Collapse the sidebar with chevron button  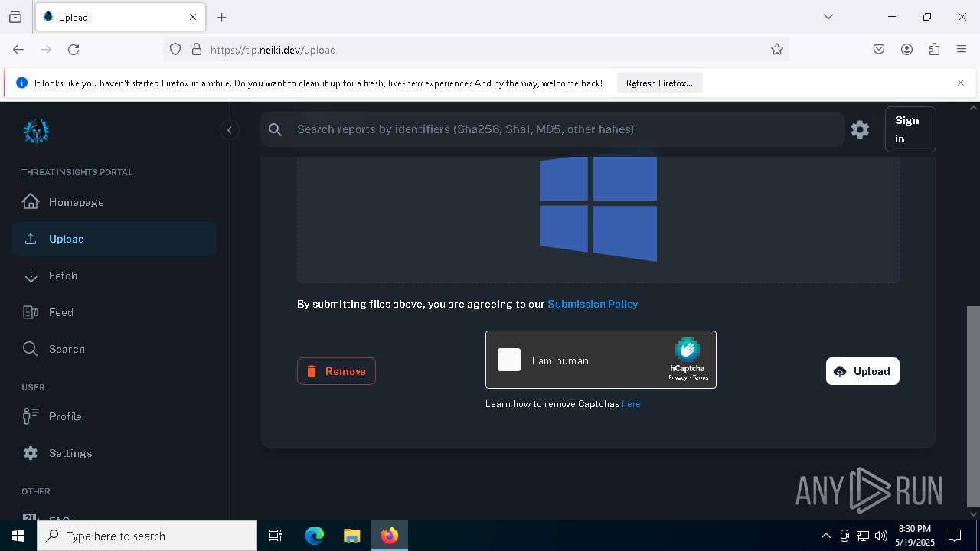[229, 130]
